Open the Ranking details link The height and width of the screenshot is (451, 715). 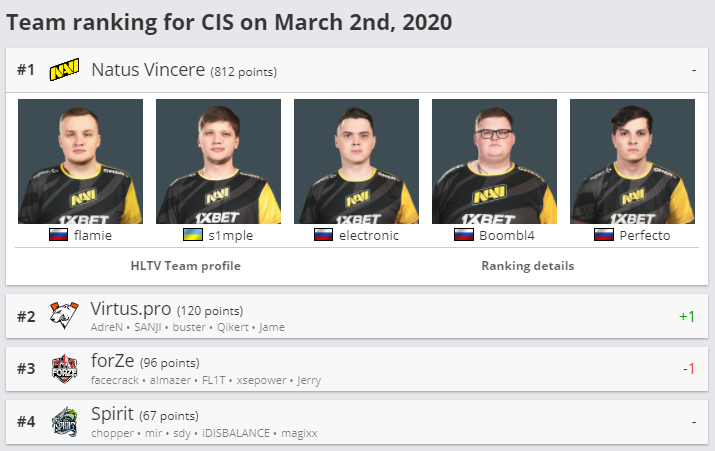pos(528,266)
